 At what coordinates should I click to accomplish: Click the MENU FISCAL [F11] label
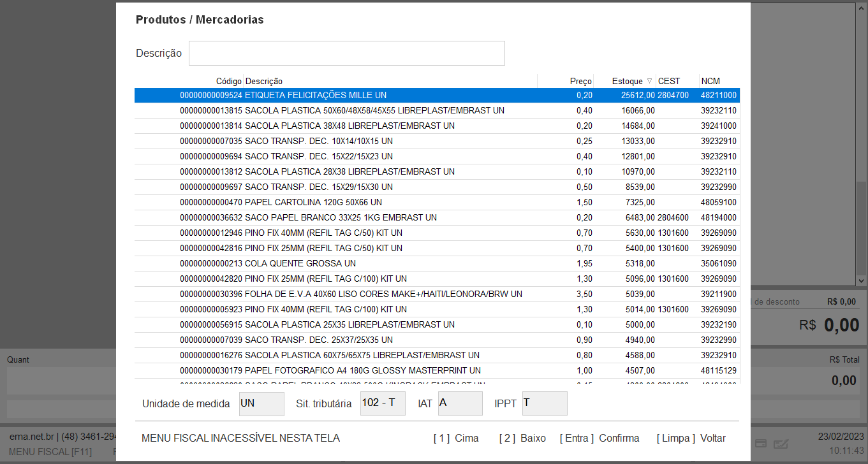pyautogui.click(x=50, y=452)
